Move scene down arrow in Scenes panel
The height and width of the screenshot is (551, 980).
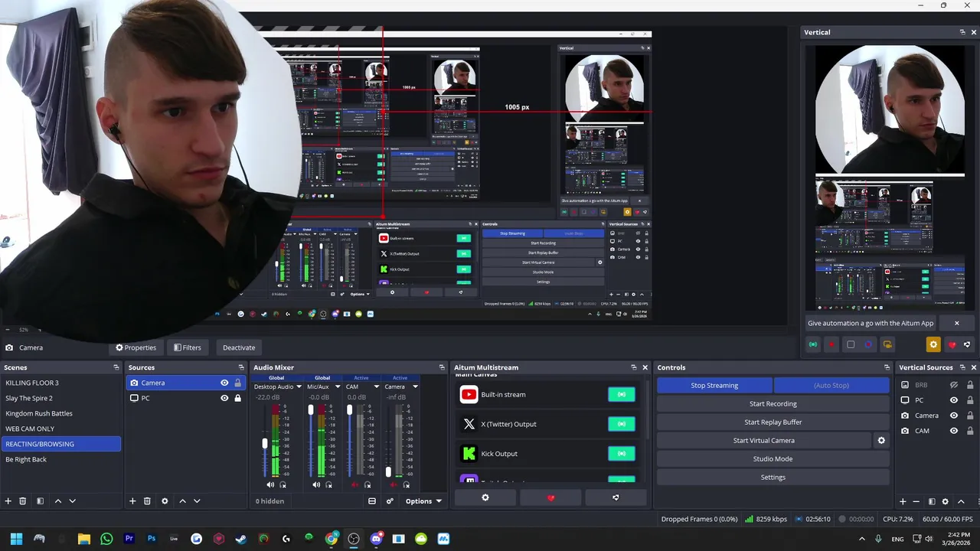coord(73,501)
